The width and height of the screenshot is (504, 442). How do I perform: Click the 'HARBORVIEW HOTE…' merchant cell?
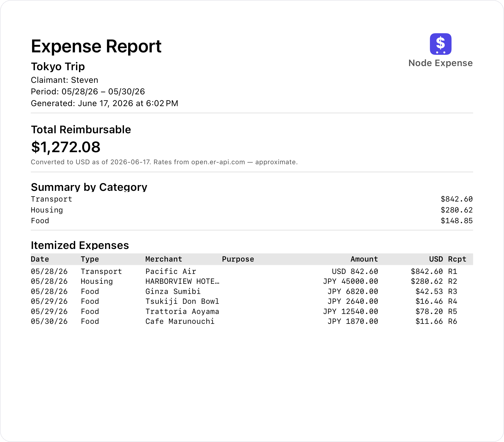[182, 281]
